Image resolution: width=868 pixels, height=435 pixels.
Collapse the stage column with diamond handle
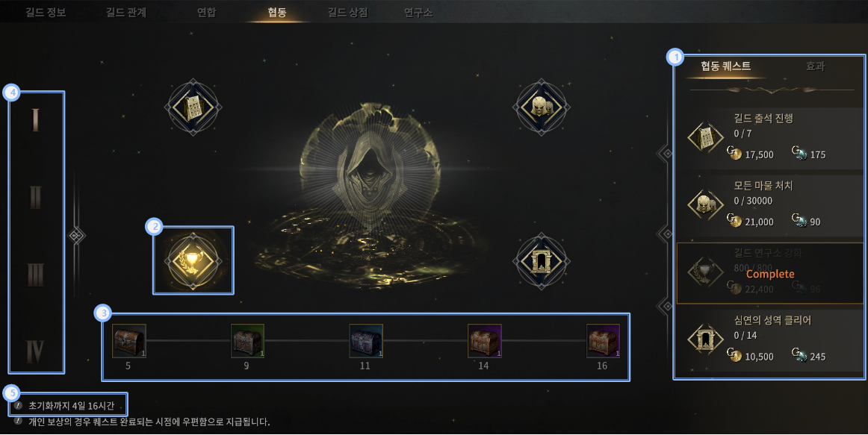[x=76, y=236]
